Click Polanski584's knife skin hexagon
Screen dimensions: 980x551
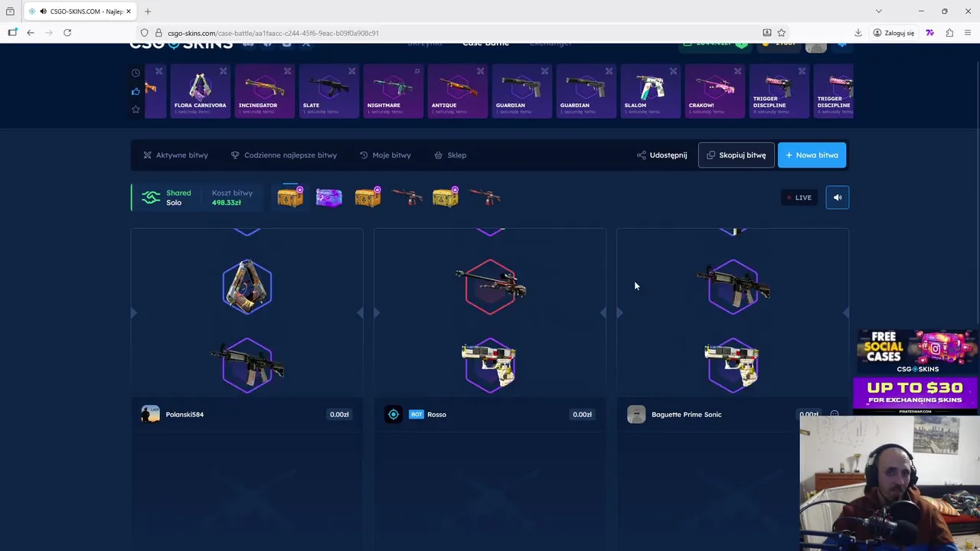point(247,287)
